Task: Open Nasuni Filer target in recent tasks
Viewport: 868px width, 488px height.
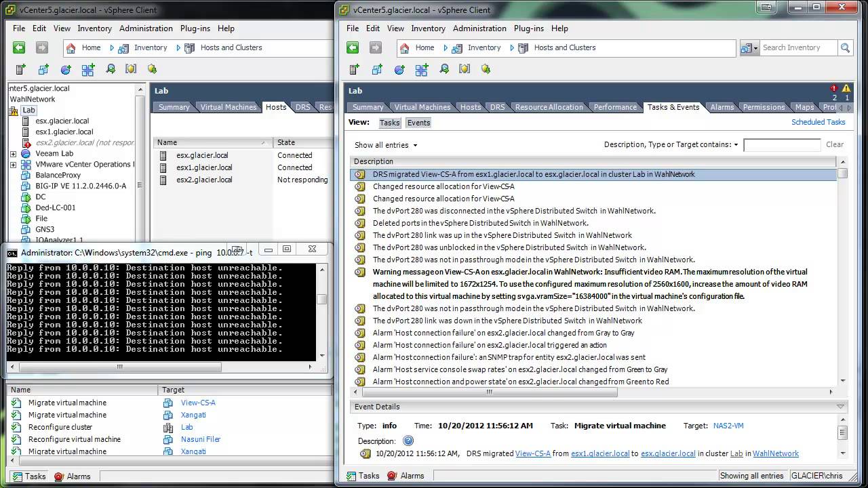Action: [201, 439]
